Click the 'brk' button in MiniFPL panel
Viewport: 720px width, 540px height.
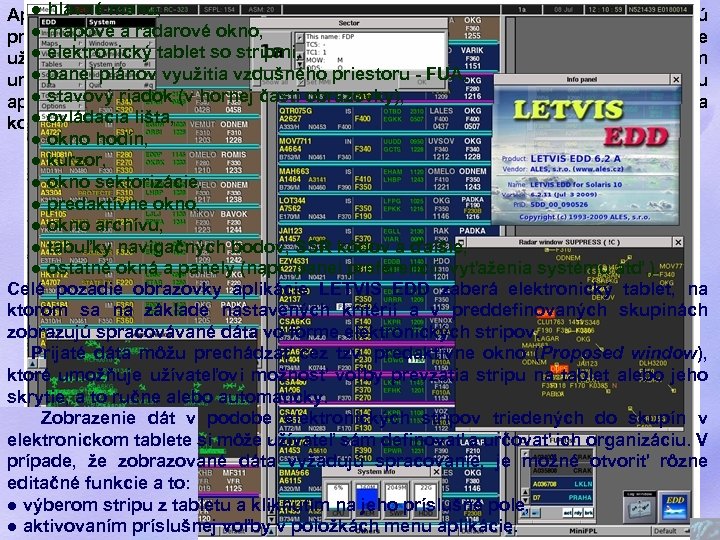[588, 512]
